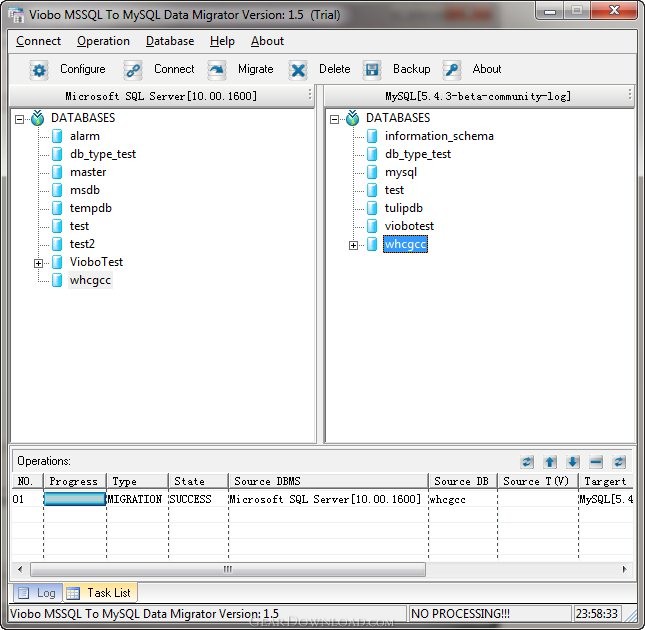Click the Configure gear icon
Image resolution: width=645 pixels, height=630 pixels.
39,70
